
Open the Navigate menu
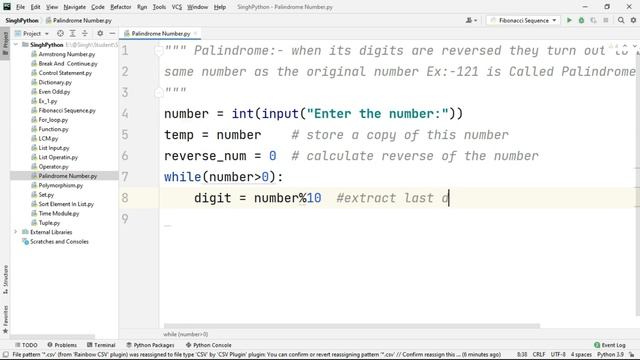(75, 7)
